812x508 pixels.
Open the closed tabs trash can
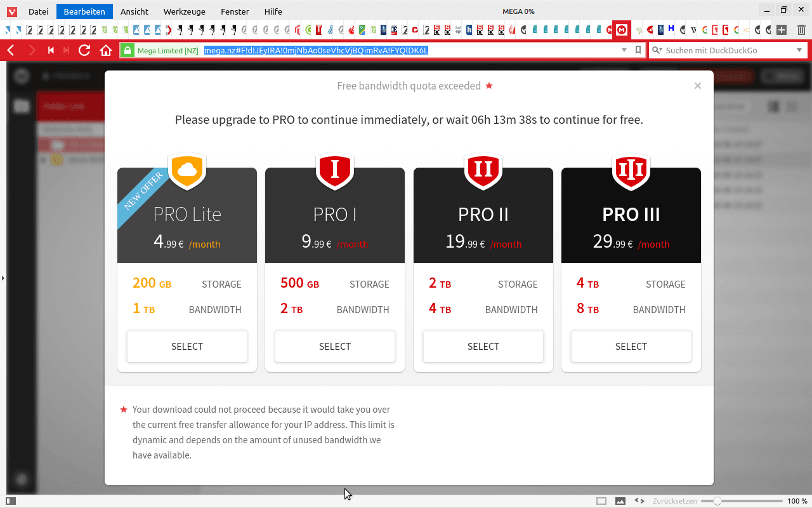point(801,30)
